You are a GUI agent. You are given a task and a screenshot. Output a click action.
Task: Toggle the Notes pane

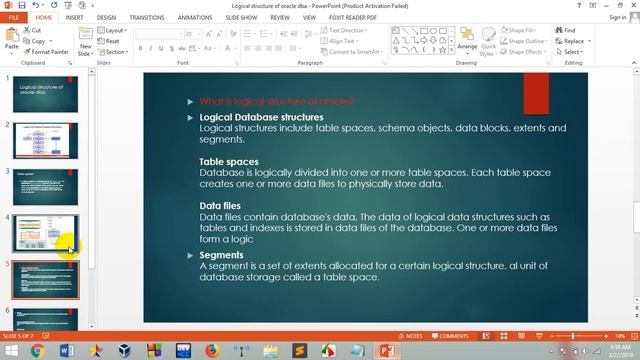coord(410,336)
